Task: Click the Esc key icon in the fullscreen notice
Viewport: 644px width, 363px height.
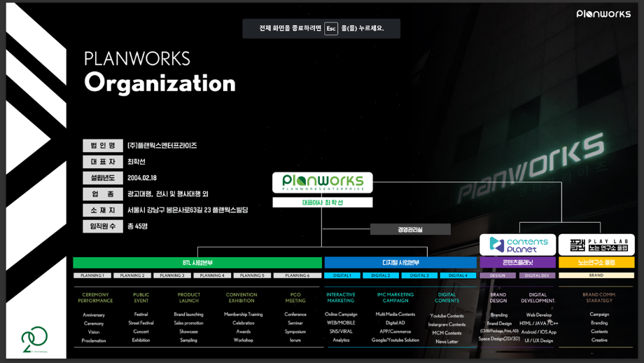Action: [x=331, y=29]
